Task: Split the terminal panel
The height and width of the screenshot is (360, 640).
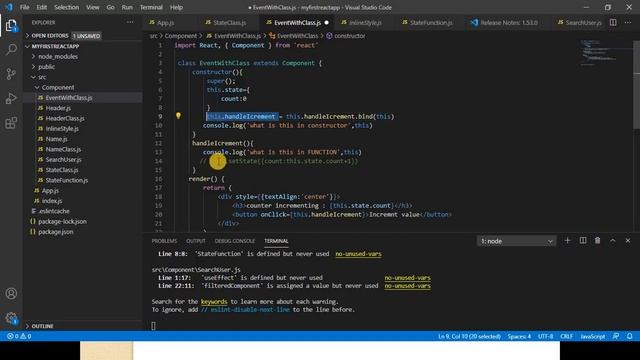Action: [x=583, y=241]
